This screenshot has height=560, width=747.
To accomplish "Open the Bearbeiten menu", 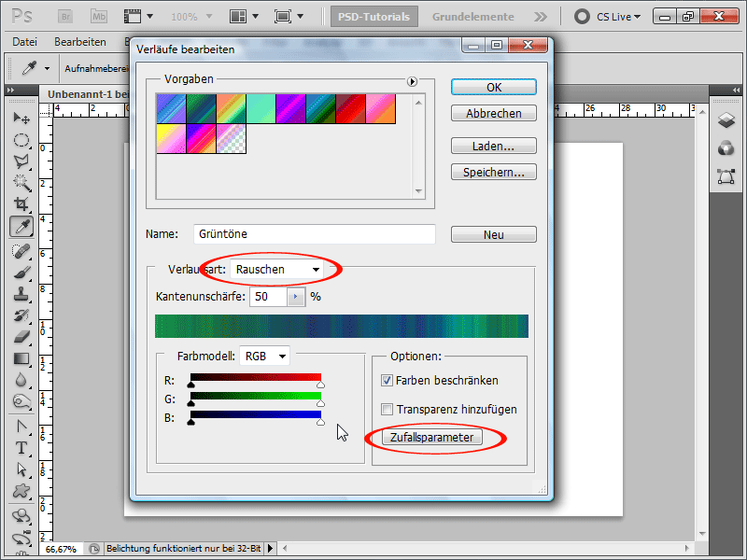I will [80, 42].
